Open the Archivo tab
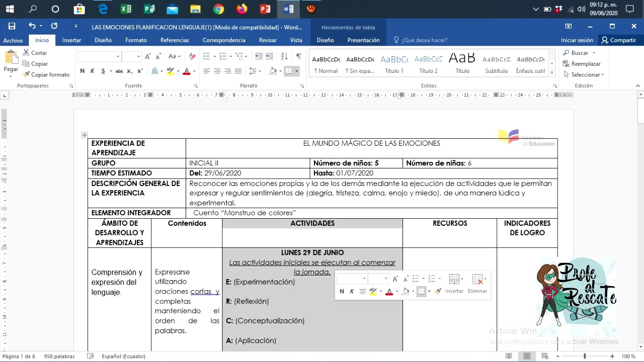This screenshot has height=362, width=644. click(13, 40)
